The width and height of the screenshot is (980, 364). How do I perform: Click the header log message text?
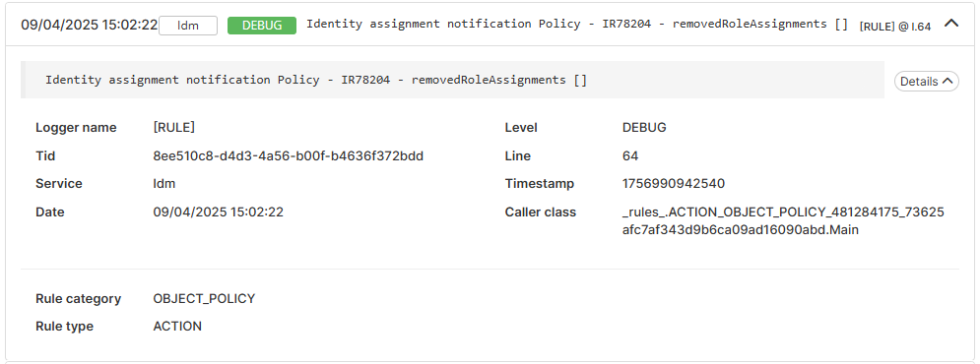[x=577, y=25]
